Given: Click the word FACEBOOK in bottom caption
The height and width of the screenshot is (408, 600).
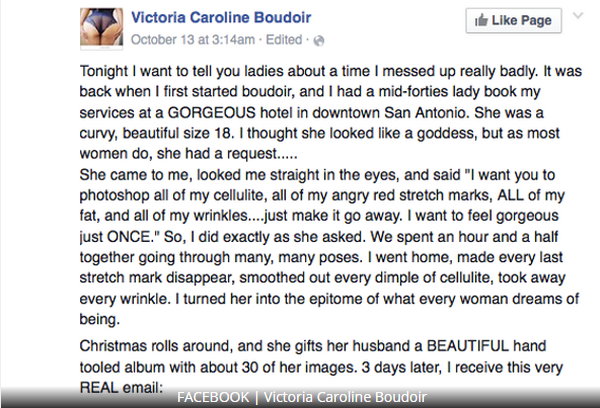Looking at the screenshot, I should tap(213, 397).
